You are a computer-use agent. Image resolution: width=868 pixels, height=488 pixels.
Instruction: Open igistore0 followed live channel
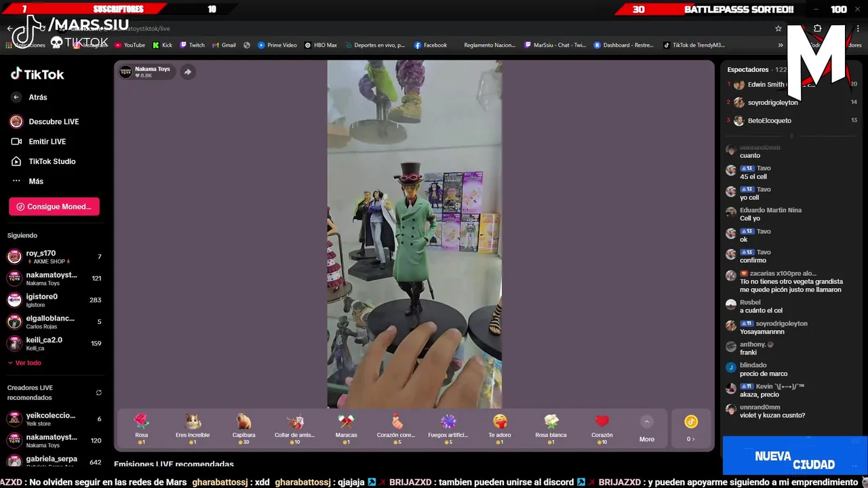[x=54, y=300]
